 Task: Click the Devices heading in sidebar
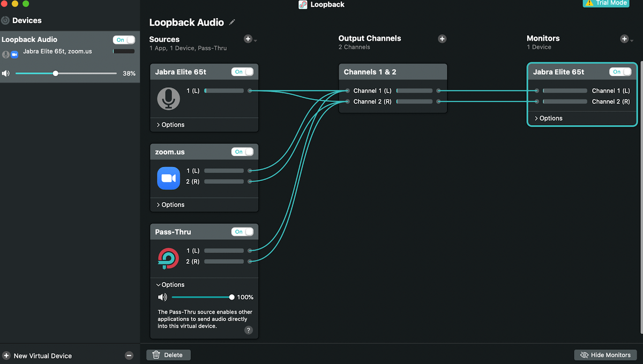[27, 20]
